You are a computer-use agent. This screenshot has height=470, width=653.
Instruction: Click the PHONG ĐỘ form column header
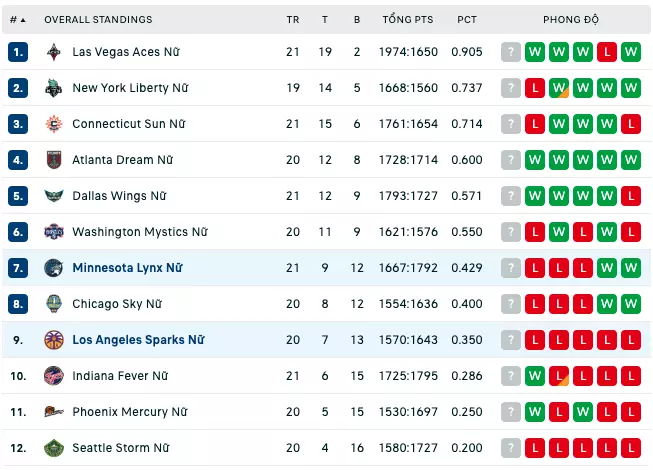[x=571, y=20]
